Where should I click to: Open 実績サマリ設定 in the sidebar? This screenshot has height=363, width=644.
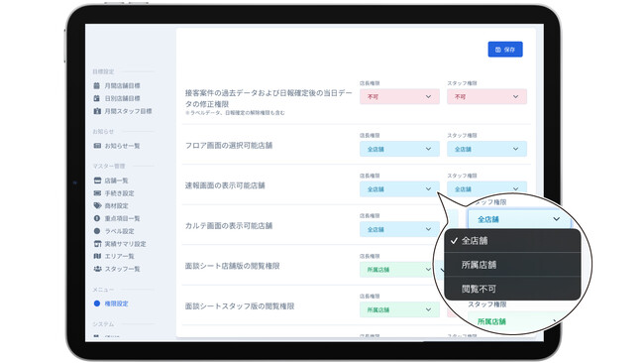[120, 244]
